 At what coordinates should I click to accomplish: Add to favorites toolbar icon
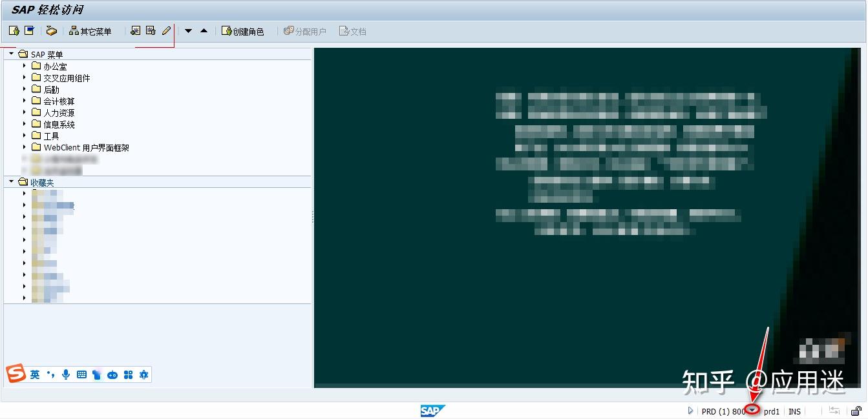click(x=135, y=30)
